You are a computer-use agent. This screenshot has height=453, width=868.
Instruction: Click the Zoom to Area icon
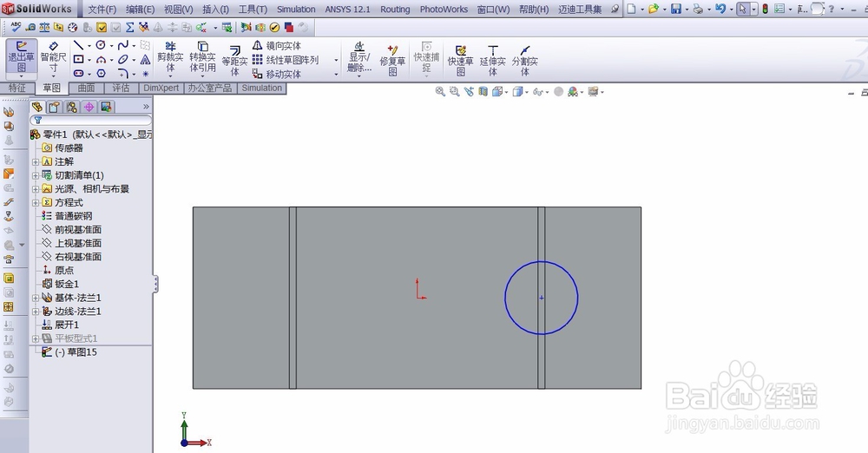point(455,91)
